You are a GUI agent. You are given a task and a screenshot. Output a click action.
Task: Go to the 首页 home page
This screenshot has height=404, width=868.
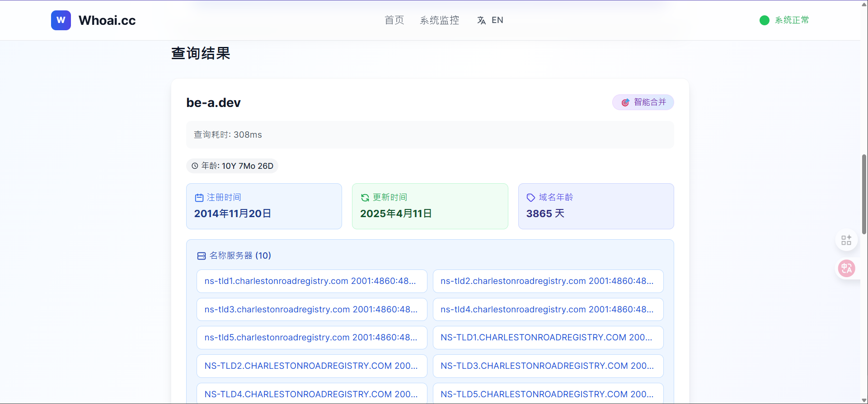[394, 20]
